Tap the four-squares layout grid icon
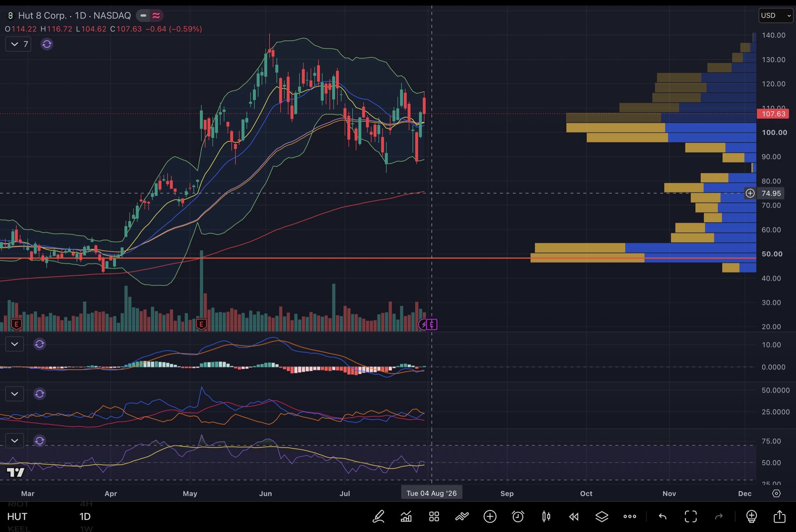The image size is (796, 532). [434, 516]
